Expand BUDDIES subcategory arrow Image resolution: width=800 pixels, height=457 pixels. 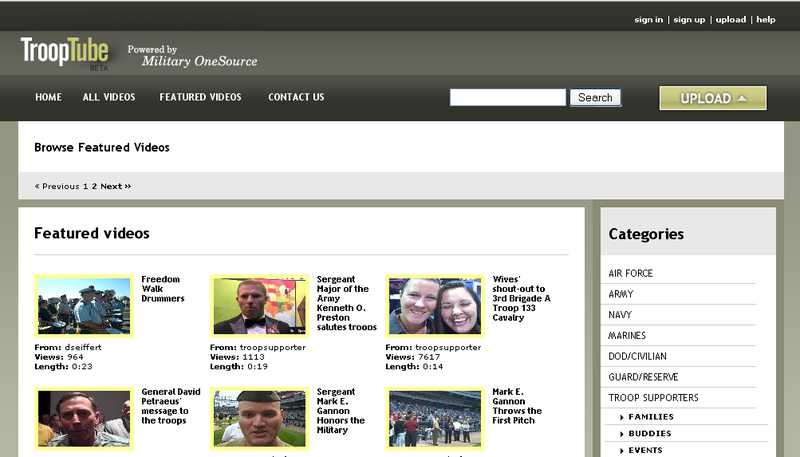(621, 434)
